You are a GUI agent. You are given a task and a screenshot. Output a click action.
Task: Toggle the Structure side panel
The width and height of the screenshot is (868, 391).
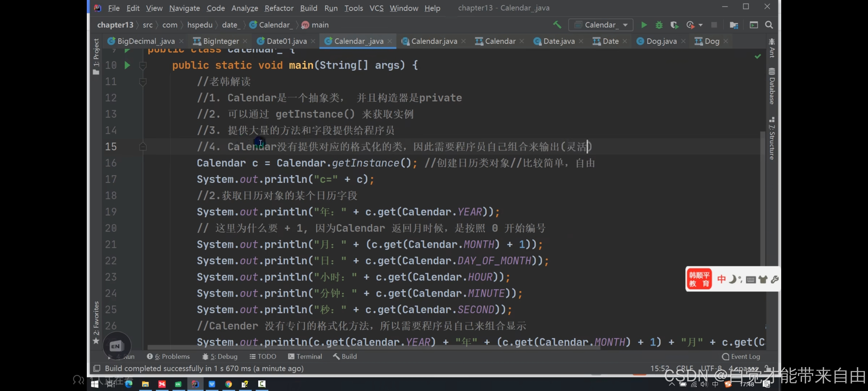pos(772,138)
